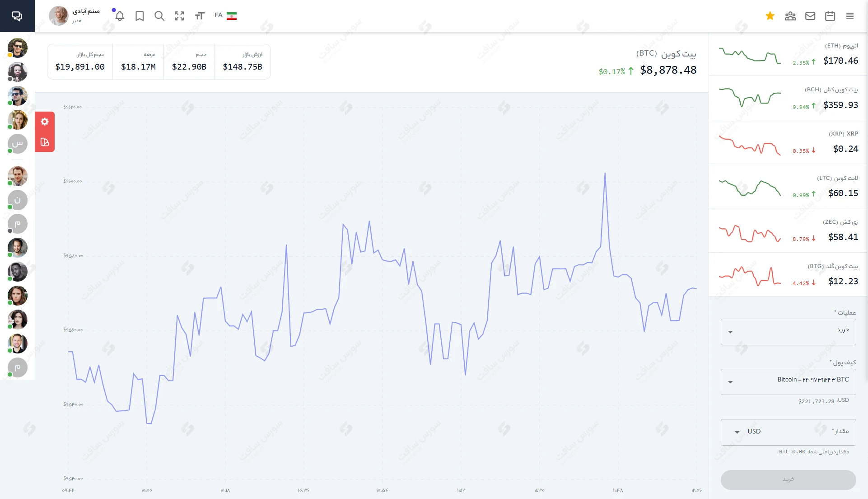Open the bookmarks icon in header
Image resolution: width=868 pixels, height=499 pixels.
[140, 16]
